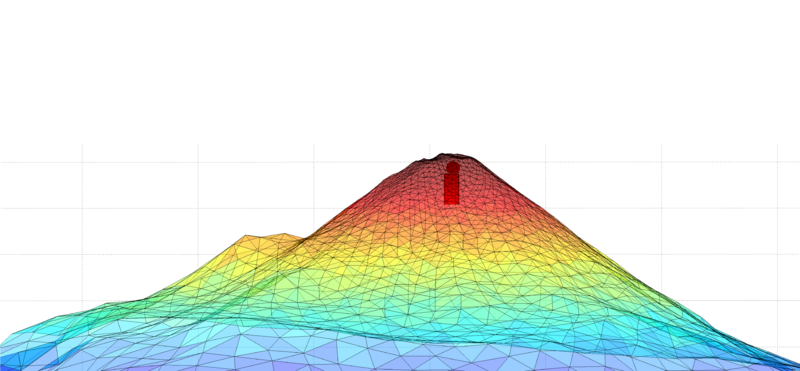Click the red sphere atop the marker

tap(453, 167)
